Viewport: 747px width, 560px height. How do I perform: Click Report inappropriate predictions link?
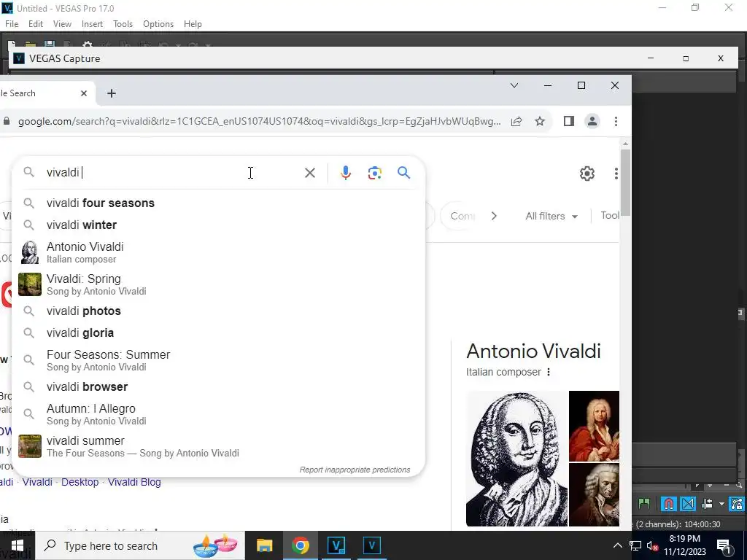click(x=355, y=470)
